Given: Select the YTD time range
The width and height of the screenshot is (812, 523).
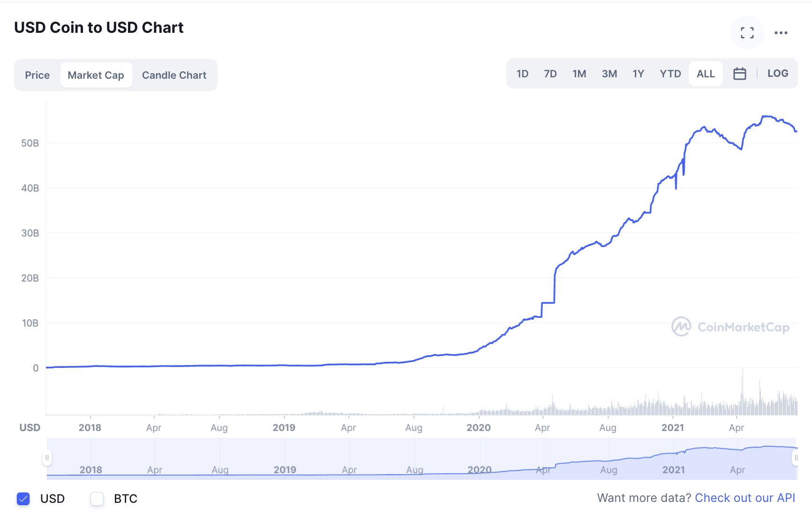Looking at the screenshot, I should 670,73.
